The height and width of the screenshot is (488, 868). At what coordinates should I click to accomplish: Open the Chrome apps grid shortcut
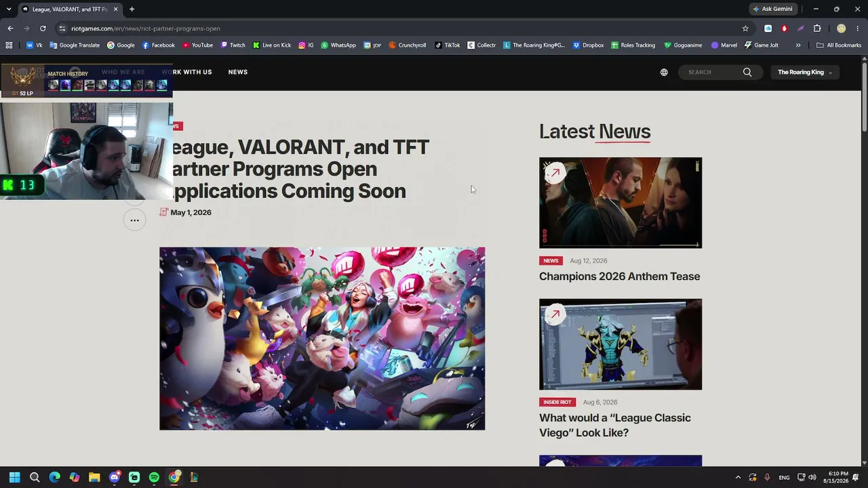(9, 45)
